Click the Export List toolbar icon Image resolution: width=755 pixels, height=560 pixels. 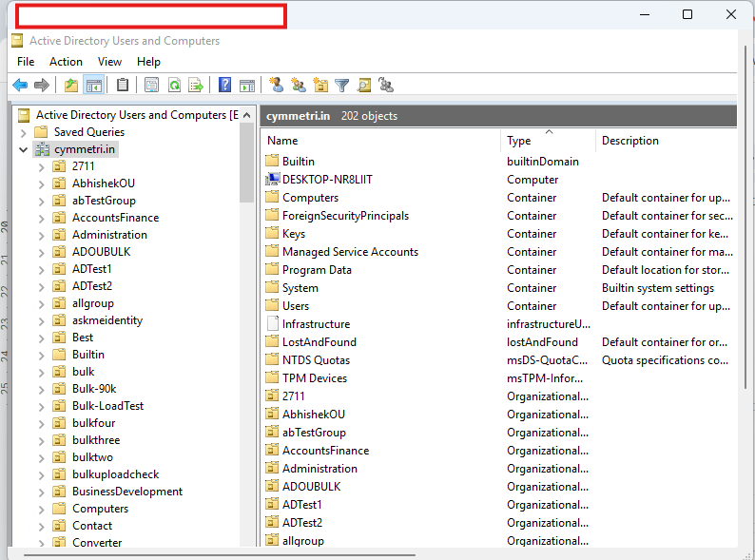[196, 86]
